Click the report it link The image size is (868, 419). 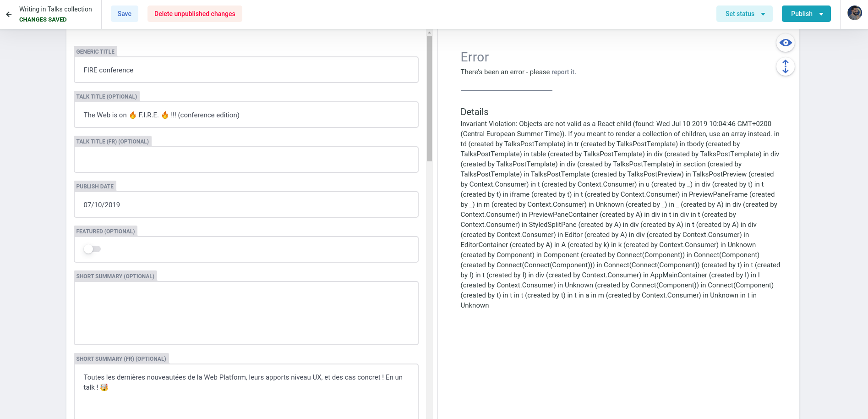[x=563, y=72]
